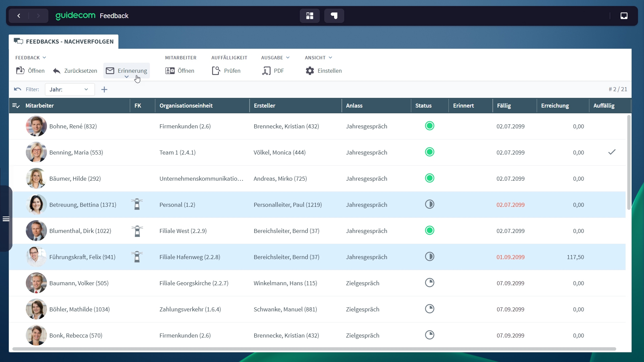Open the Jahr filter dropdown
This screenshot has width=644, height=362.
click(x=69, y=89)
